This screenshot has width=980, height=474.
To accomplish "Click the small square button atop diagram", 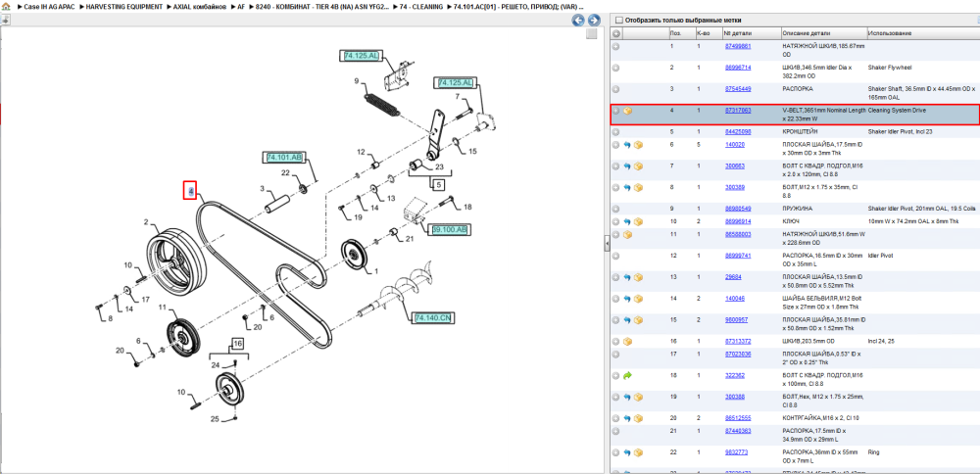I will [591, 34].
